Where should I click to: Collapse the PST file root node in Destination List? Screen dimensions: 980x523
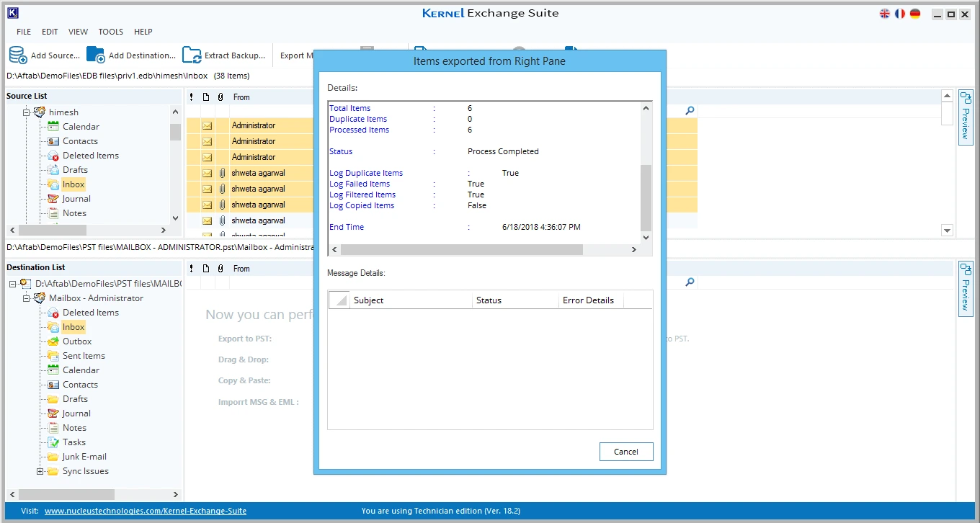click(x=13, y=284)
